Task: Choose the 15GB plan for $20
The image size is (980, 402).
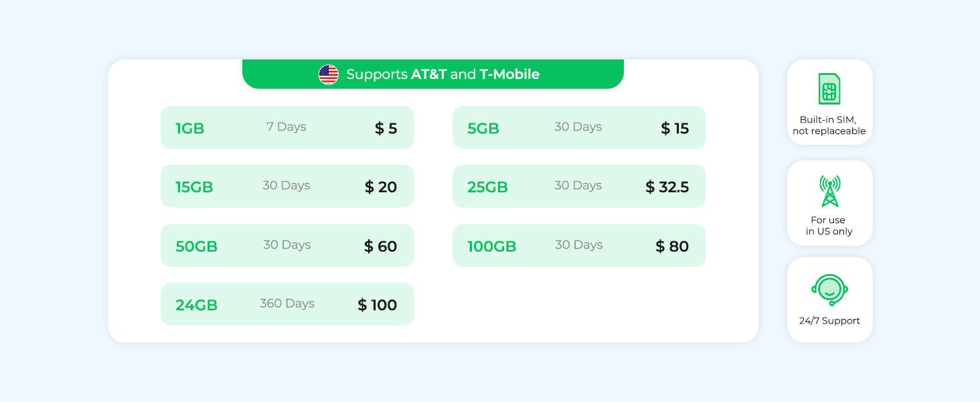Action: click(x=287, y=186)
